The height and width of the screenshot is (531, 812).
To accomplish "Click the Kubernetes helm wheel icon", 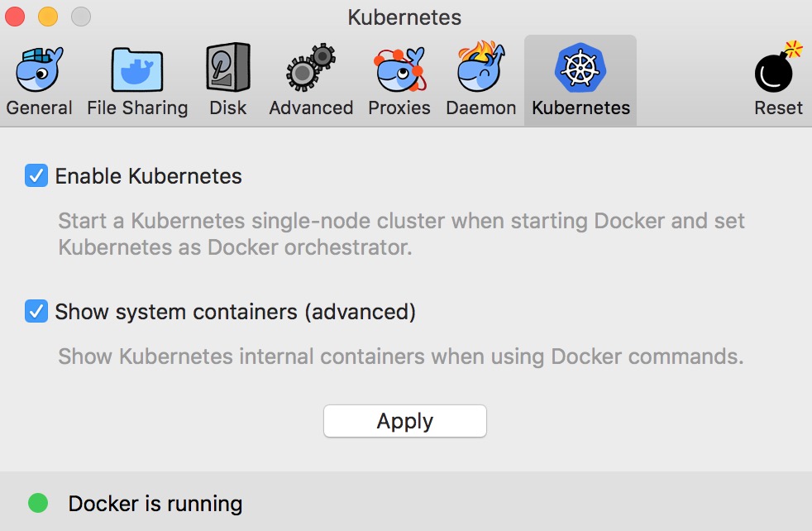I will (580, 69).
